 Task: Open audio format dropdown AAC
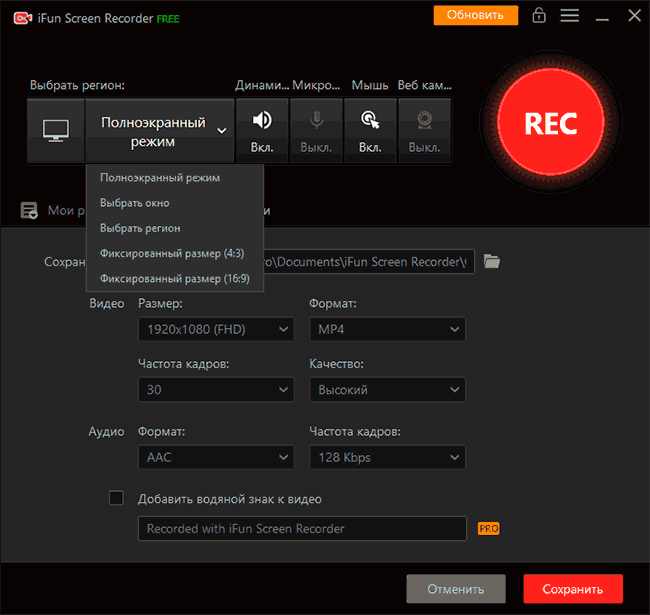click(216, 458)
